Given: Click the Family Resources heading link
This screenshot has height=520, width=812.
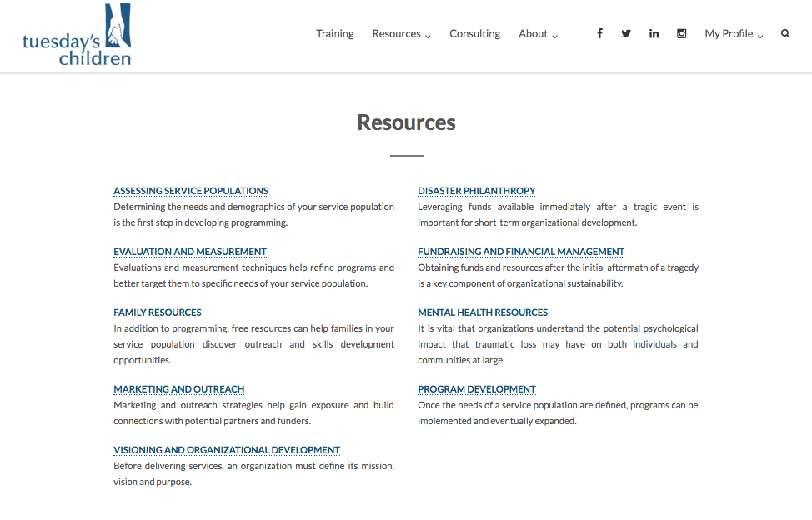Looking at the screenshot, I should 158,312.
